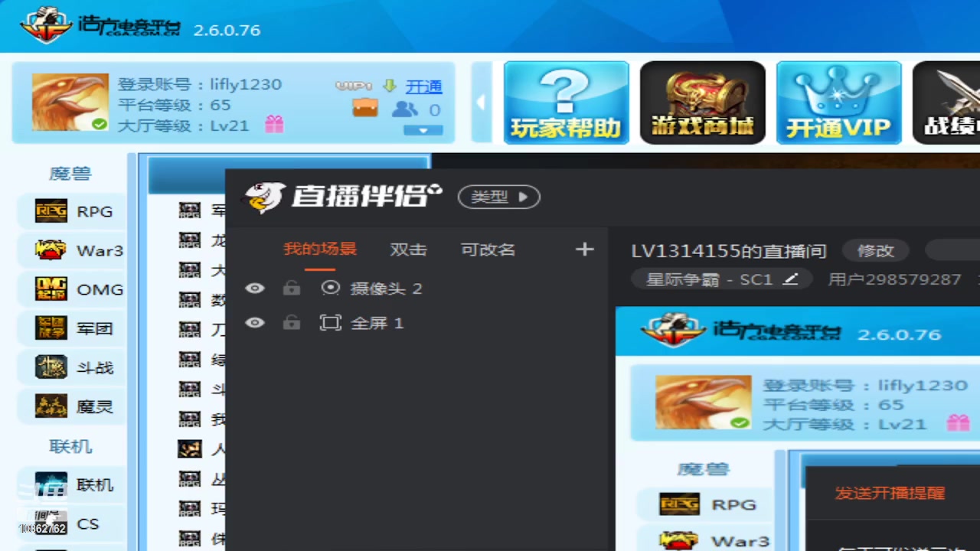Screen dimensions: 980x551
Task: Click the platform logo in the stream preview
Action: (x=741, y=331)
